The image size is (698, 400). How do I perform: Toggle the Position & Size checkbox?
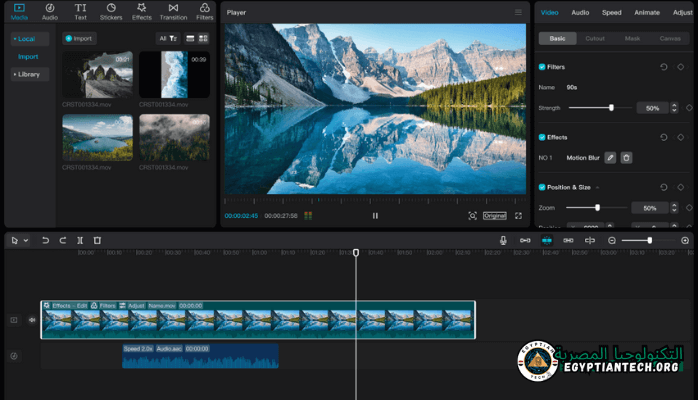(x=542, y=187)
